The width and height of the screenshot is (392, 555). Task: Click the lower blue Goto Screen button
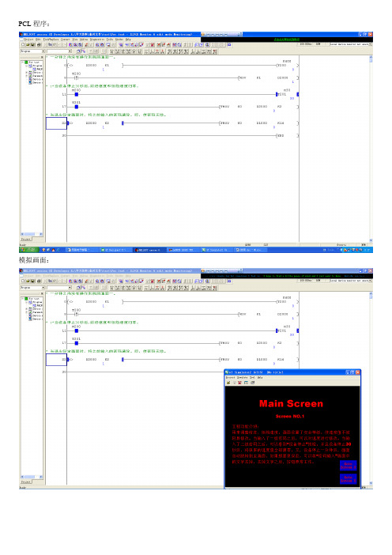(348, 479)
